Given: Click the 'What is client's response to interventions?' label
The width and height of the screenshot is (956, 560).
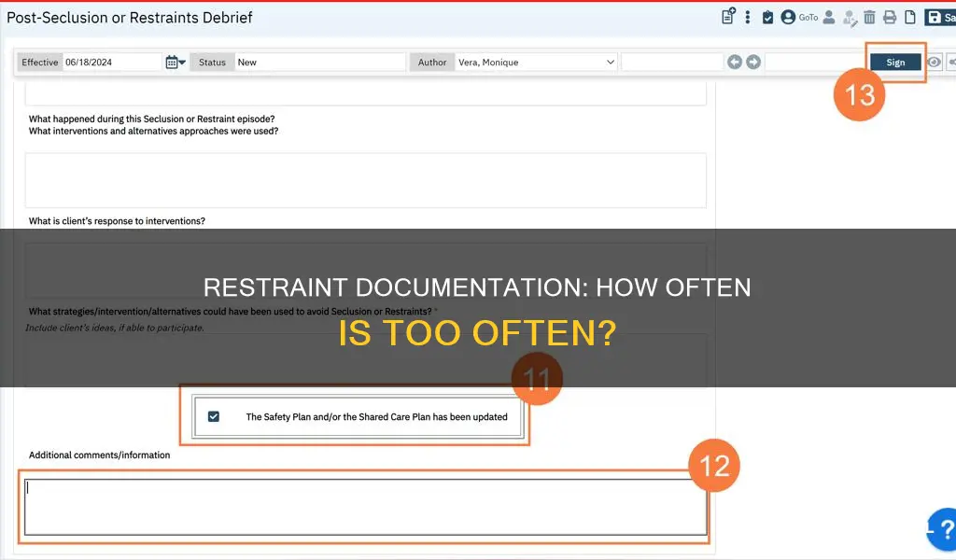Looking at the screenshot, I should click(x=117, y=221).
